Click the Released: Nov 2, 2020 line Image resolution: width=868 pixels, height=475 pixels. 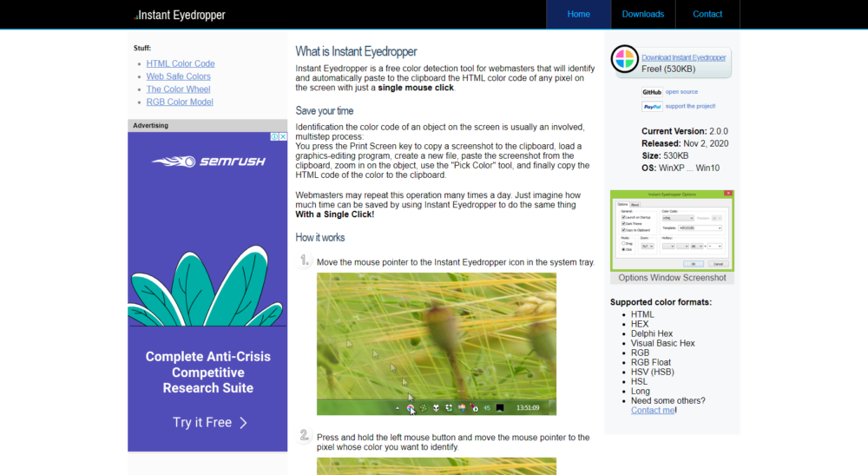685,143
